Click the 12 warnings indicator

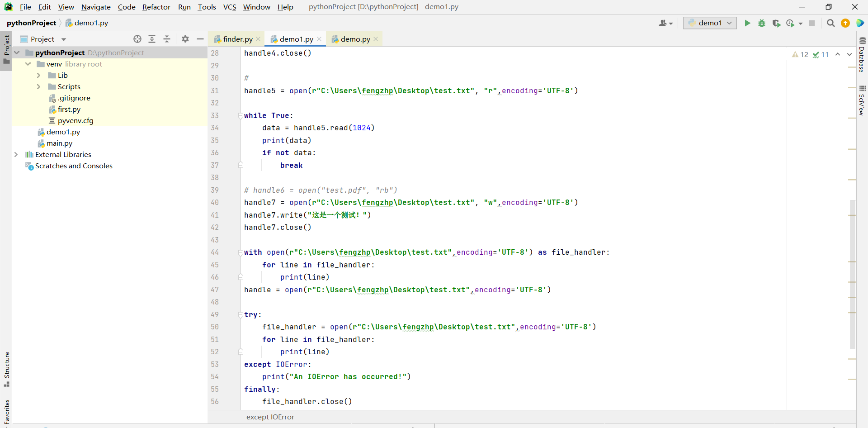800,55
